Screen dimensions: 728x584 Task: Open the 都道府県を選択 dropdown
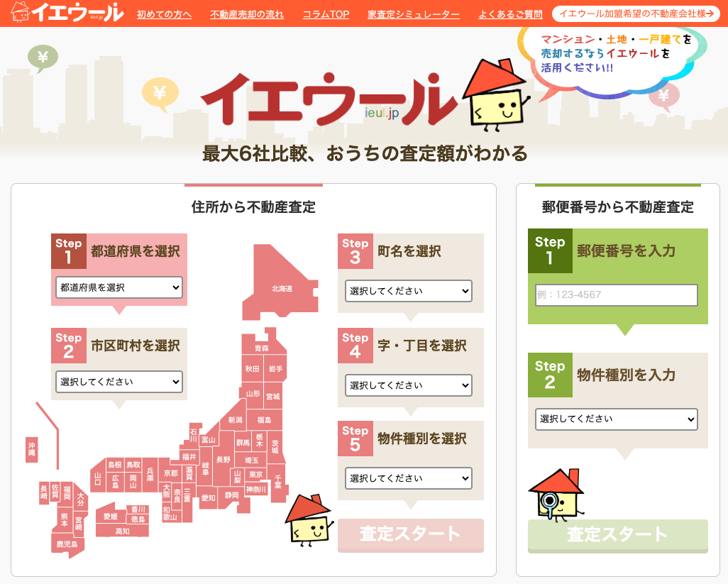coord(119,287)
